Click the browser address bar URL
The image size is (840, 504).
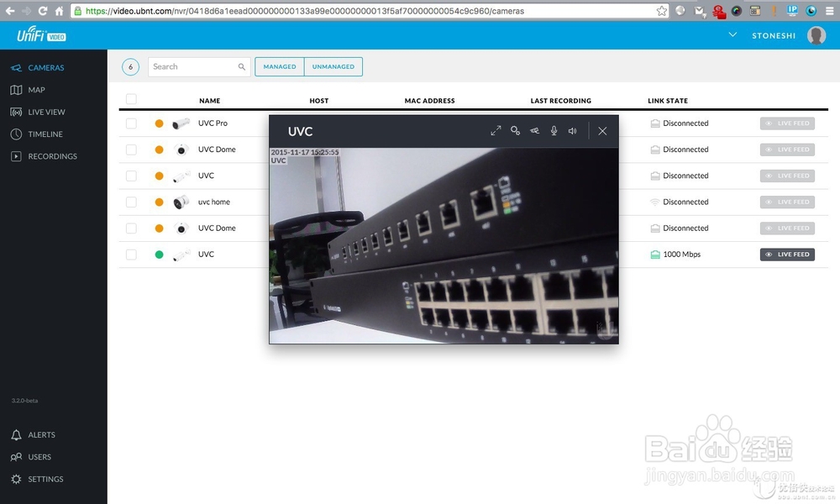pyautogui.click(x=305, y=11)
